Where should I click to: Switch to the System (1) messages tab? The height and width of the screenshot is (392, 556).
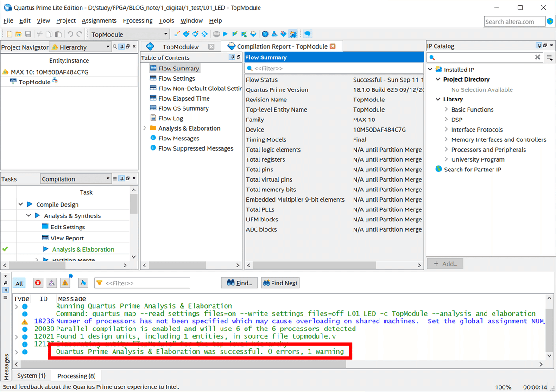(31, 376)
